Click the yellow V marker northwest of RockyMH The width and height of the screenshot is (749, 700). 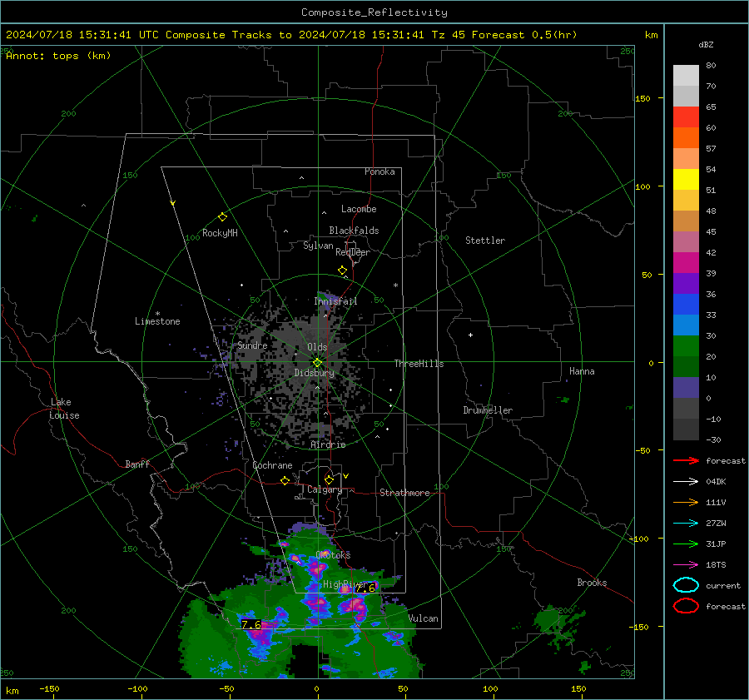(173, 203)
